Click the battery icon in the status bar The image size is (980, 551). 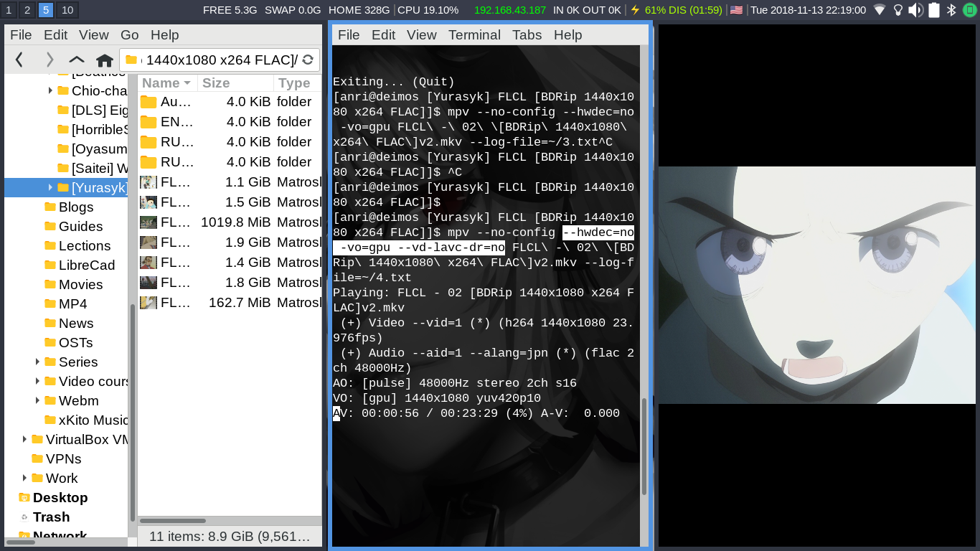934,10
